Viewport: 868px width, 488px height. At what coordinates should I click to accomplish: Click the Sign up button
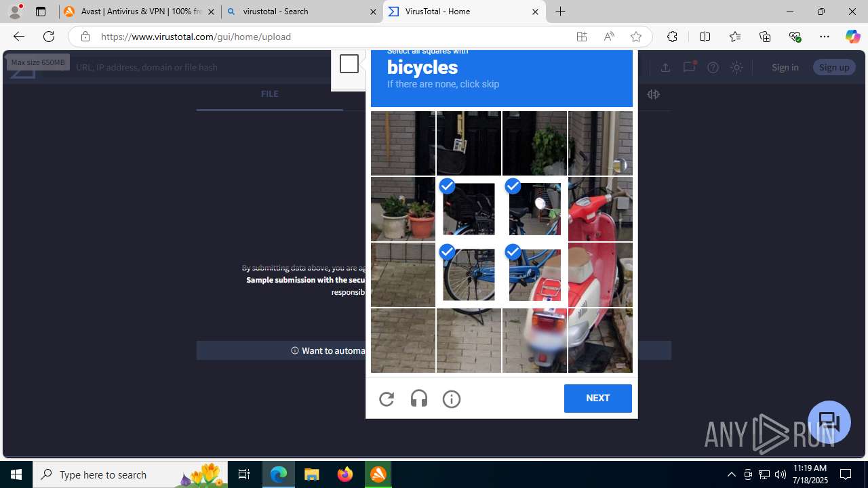coord(834,67)
